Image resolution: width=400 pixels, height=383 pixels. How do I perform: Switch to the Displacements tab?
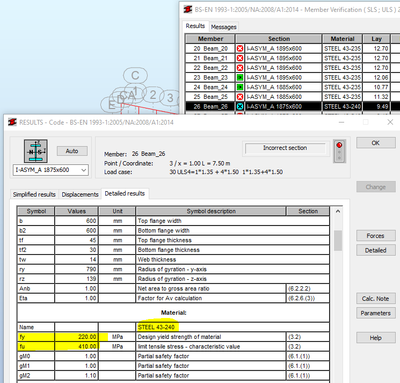pyautogui.click(x=80, y=194)
